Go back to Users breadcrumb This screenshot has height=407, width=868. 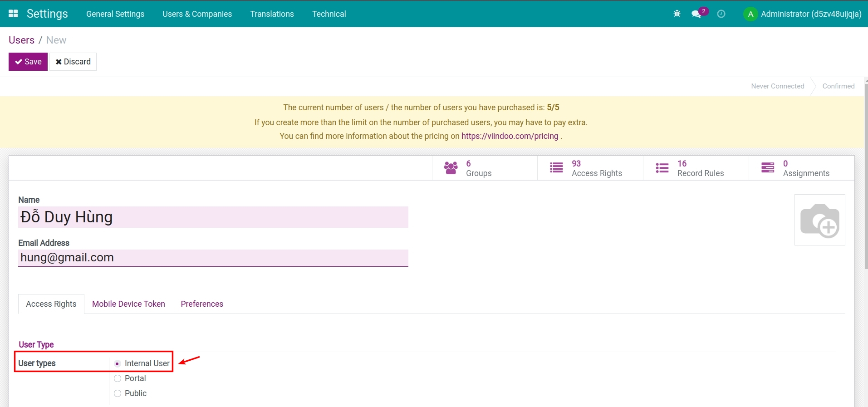[x=21, y=40]
